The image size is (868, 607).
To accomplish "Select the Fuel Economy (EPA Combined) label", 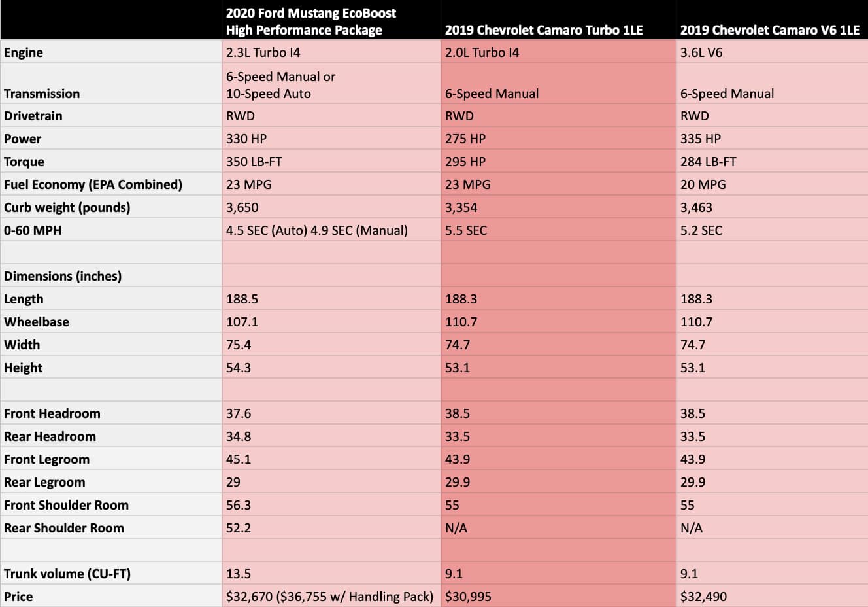I will [x=111, y=184].
